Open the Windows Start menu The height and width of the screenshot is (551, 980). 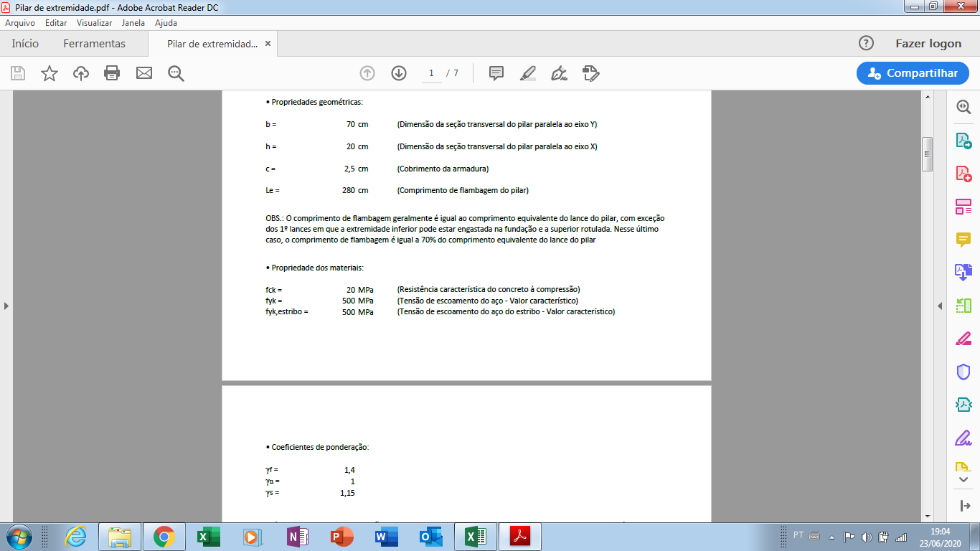tap(17, 537)
